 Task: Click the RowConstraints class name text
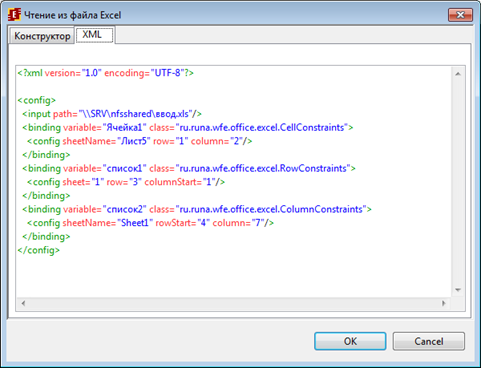coord(313,169)
